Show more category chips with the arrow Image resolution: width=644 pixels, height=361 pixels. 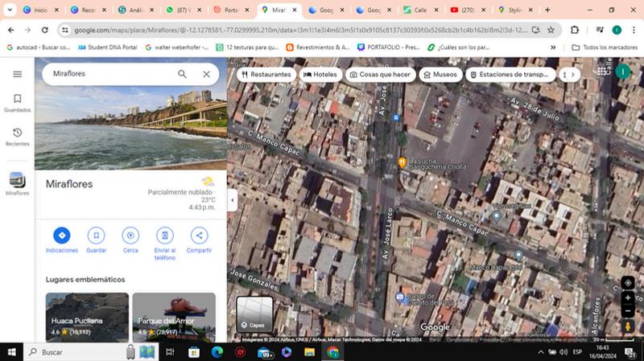(572, 75)
